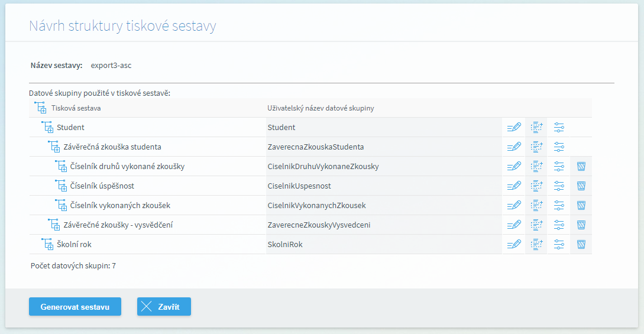This screenshot has height=334, width=644.
Task: Delete the CiselnikDruhuVykonaneZkousky data group
Action: point(581,166)
